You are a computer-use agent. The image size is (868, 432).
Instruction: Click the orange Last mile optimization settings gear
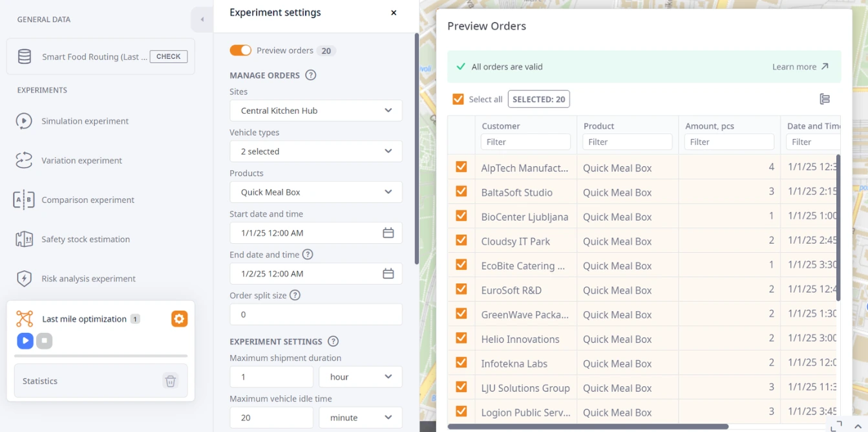click(179, 319)
